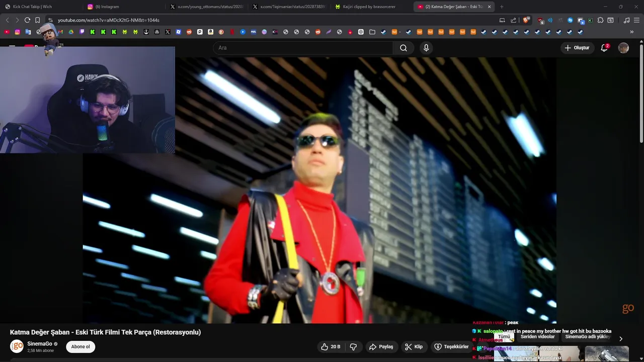Screen dimensions: 644x362
Task: Open the Google Drive bookmark
Action: point(71,32)
